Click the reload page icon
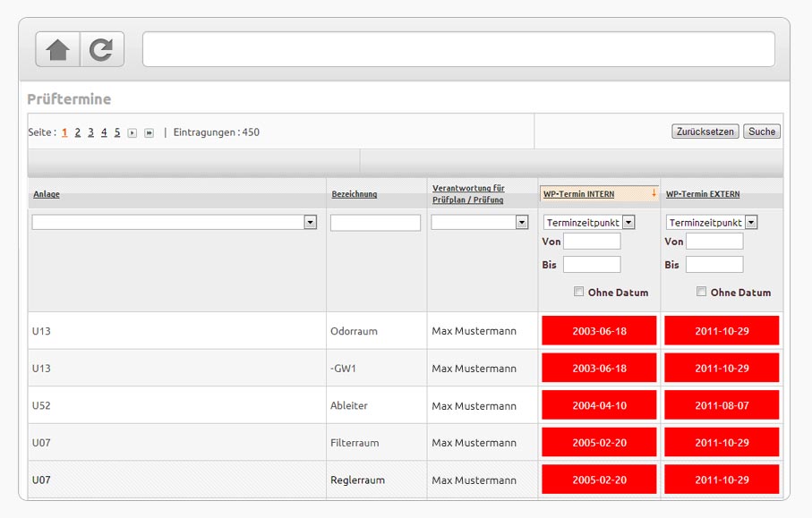Screen dimensions: 812x518 101,50
